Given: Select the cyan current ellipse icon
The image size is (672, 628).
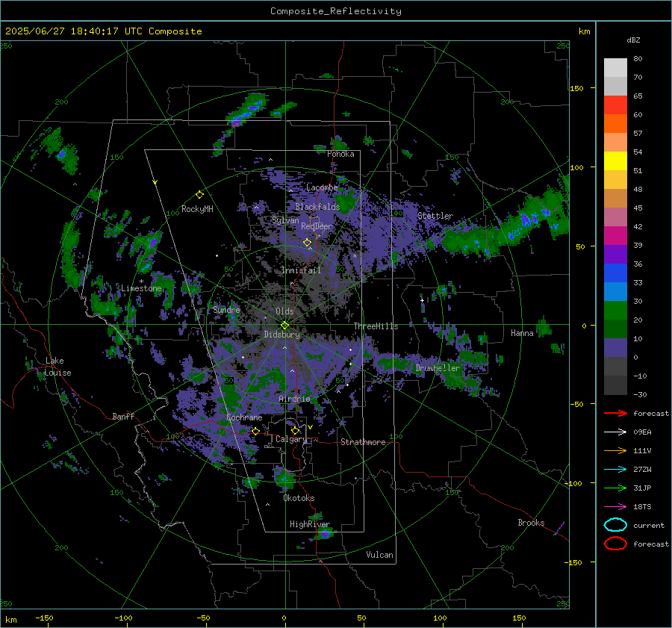Looking at the screenshot, I should (x=615, y=525).
